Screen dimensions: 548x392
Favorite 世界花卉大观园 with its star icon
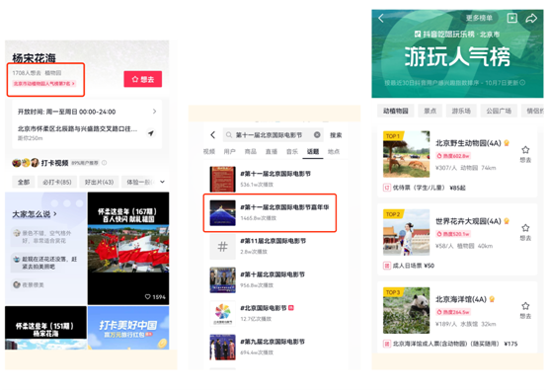click(525, 228)
